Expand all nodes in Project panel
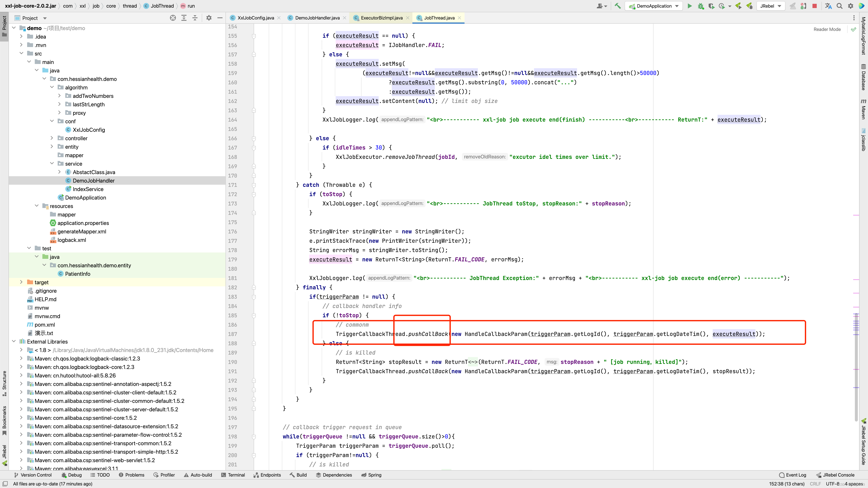This screenshot has height=488, width=868. [184, 18]
